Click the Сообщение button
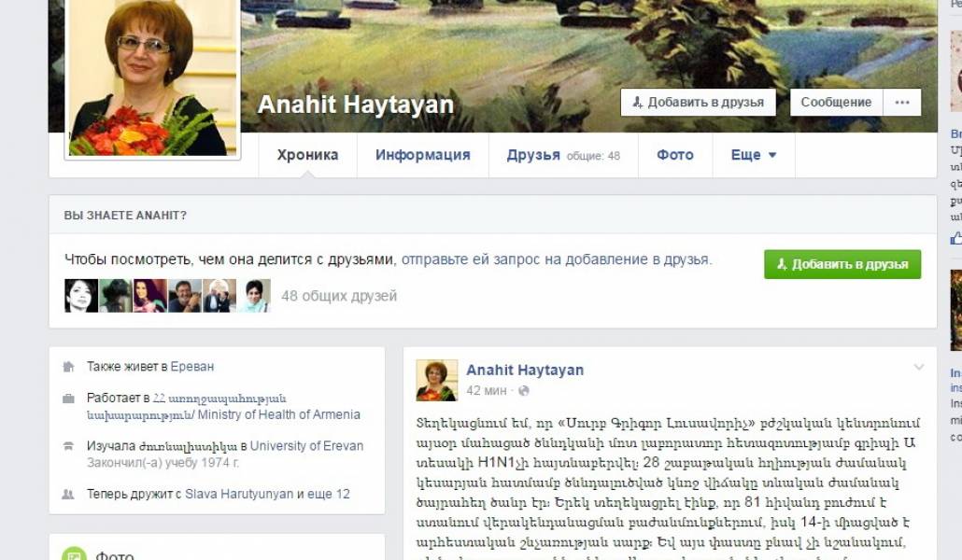Image resolution: width=962 pixels, height=560 pixels. [x=836, y=103]
